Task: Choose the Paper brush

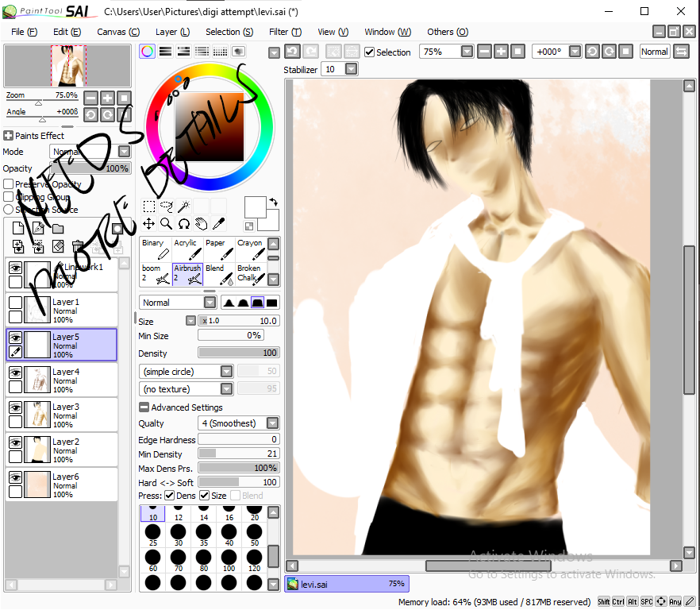Action: click(219, 249)
